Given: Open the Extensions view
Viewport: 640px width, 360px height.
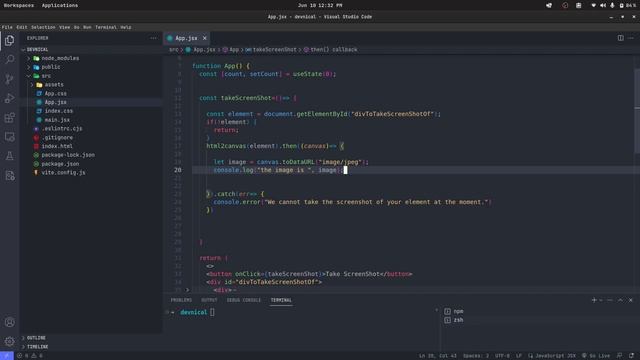Looking at the screenshot, I should click(x=9, y=118).
